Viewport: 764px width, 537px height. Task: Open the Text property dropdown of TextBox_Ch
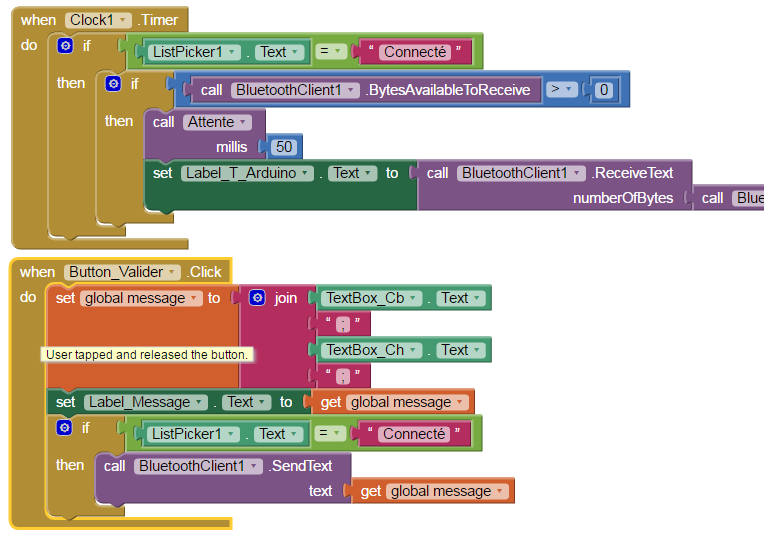(x=461, y=350)
